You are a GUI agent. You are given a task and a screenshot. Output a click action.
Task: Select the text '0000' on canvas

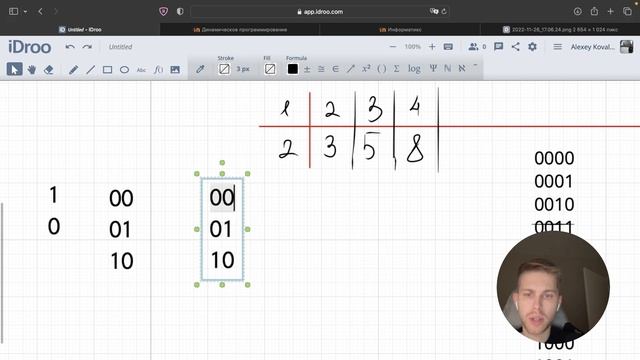point(554,158)
